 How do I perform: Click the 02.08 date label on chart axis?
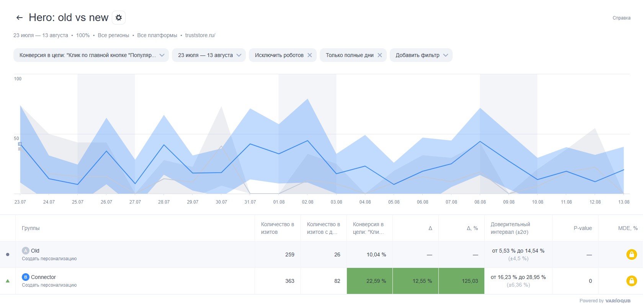tap(307, 202)
